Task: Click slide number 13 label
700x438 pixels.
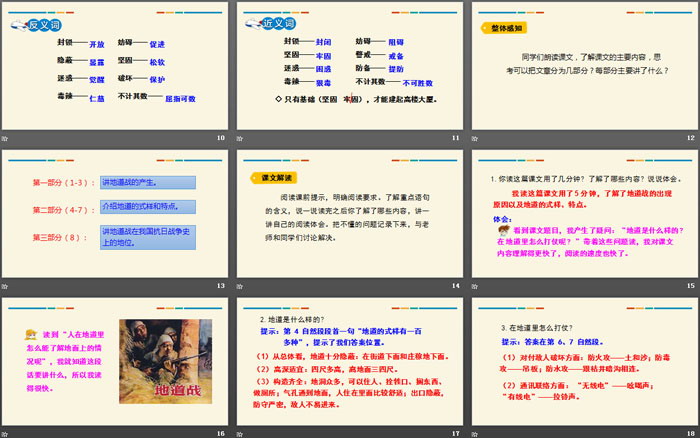Action: point(221,286)
